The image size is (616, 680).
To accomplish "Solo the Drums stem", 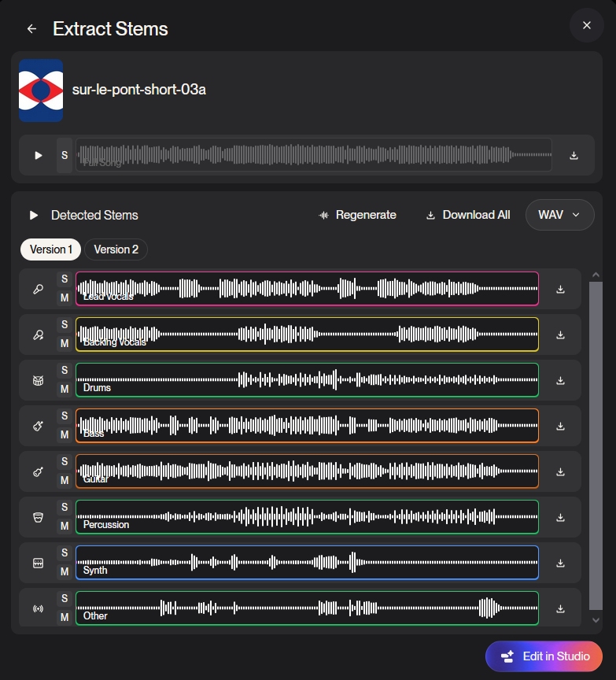I will tap(65, 370).
